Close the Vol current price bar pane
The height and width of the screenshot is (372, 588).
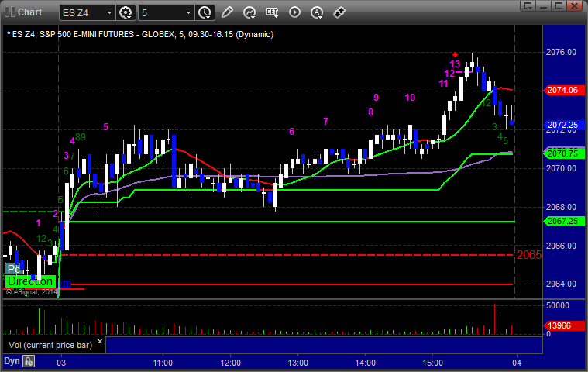pos(100,342)
